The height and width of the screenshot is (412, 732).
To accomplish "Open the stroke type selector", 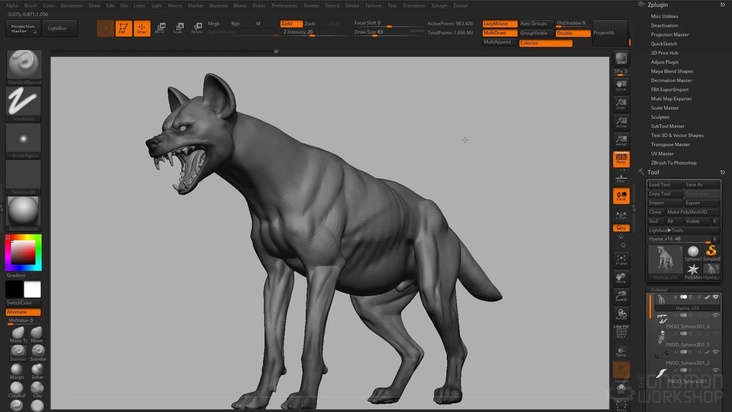I will pos(24,102).
